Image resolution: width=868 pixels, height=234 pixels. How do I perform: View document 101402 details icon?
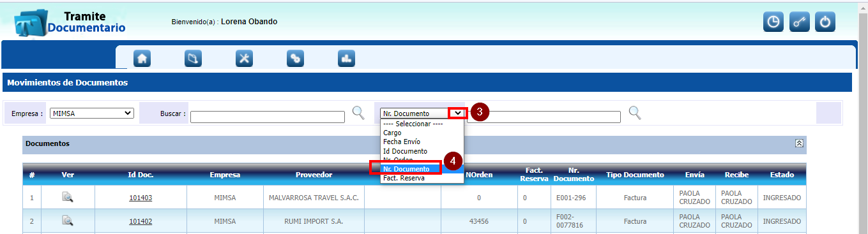[68, 221]
